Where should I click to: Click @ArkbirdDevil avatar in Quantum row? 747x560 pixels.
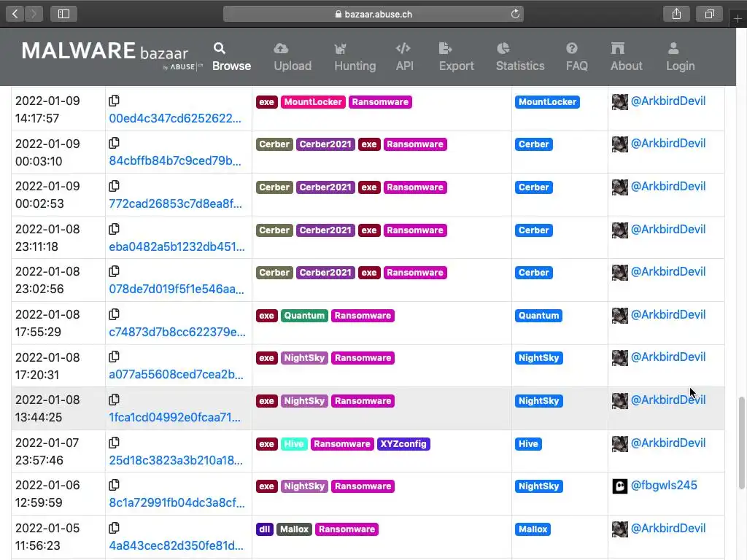tap(620, 315)
